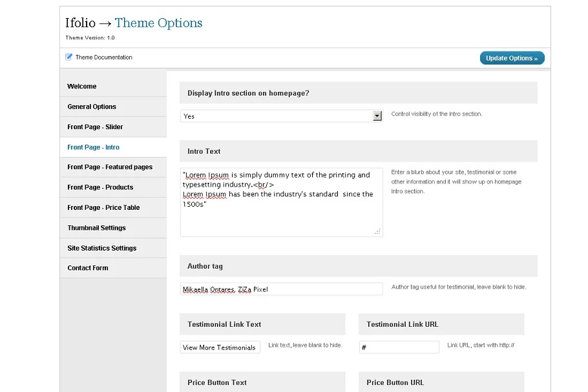Open Front Page - Price Table section

coord(103,208)
